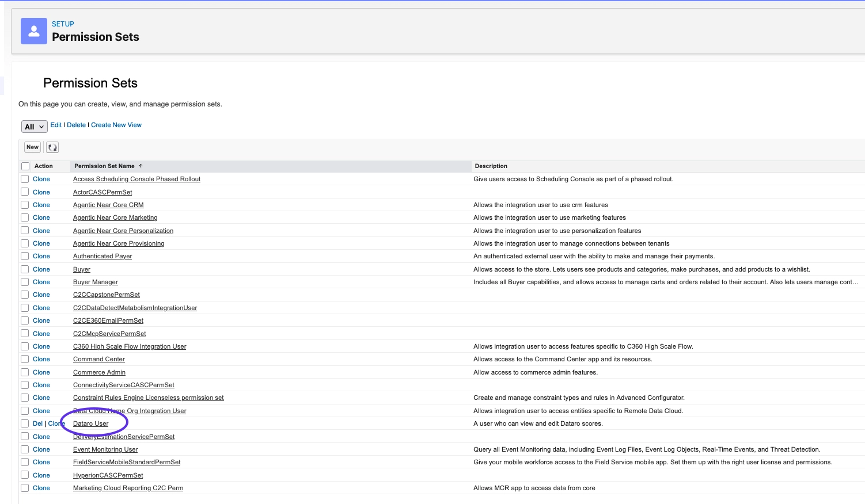This screenshot has width=865, height=504.
Task: Toggle the select-all checkbox in the header
Action: tap(25, 166)
